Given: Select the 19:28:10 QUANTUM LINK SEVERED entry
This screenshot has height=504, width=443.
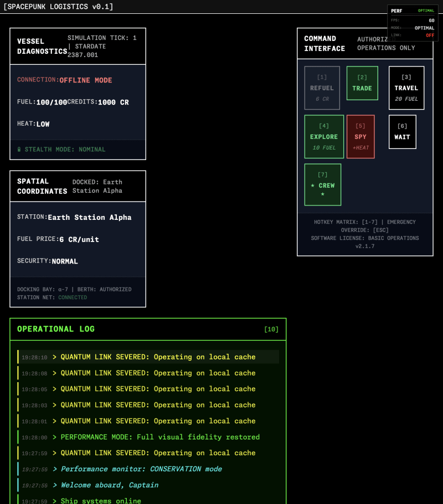Looking at the screenshot, I should click(148, 357).
